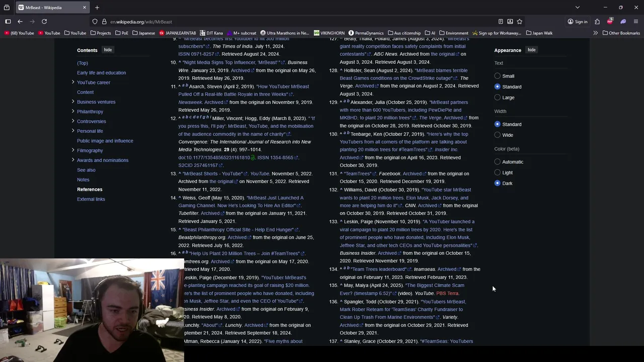Go to See also section
Image resolution: width=644 pixels, height=362 pixels.
coord(86,170)
